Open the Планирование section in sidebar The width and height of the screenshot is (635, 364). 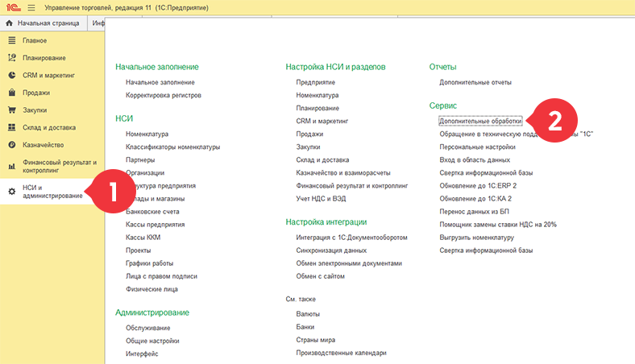44,58
